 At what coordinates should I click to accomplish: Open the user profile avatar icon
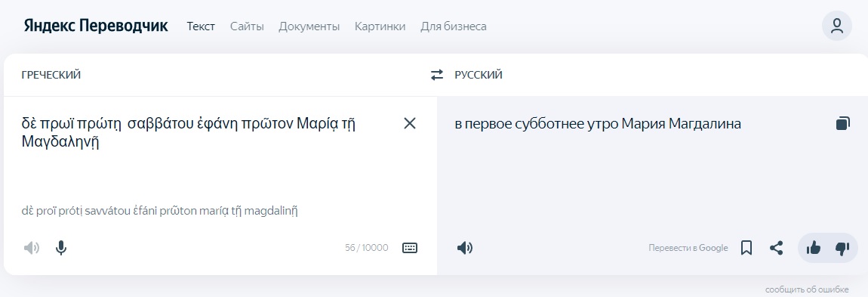(836, 26)
